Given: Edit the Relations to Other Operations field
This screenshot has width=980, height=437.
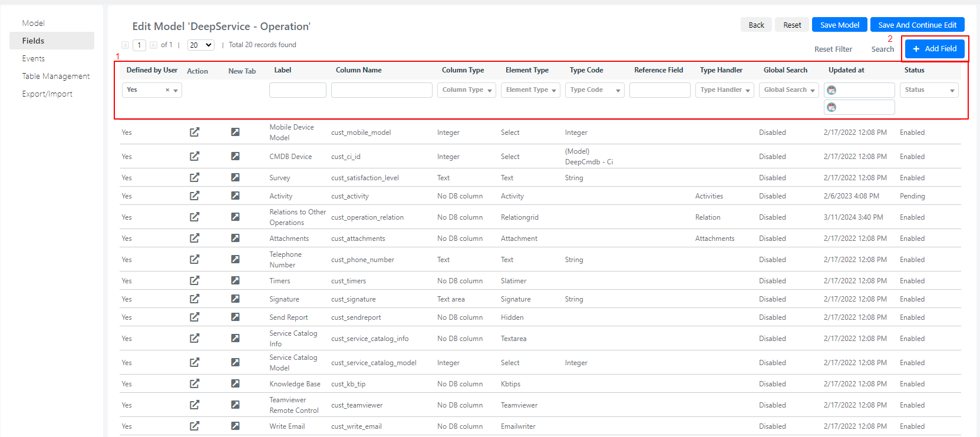Looking at the screenshot, I should click(194, 217).
